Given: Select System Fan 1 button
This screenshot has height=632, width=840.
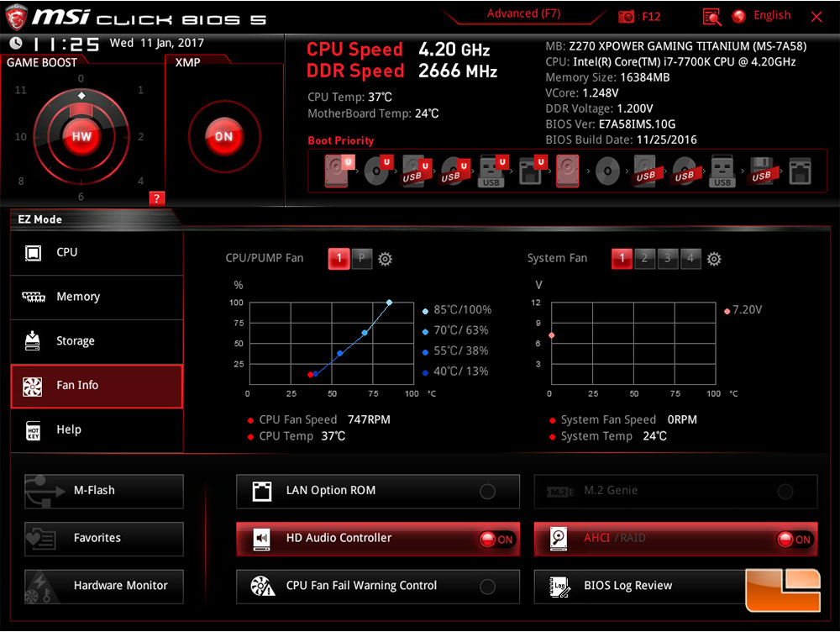Looking at the screenshot, I should [622, 259].
